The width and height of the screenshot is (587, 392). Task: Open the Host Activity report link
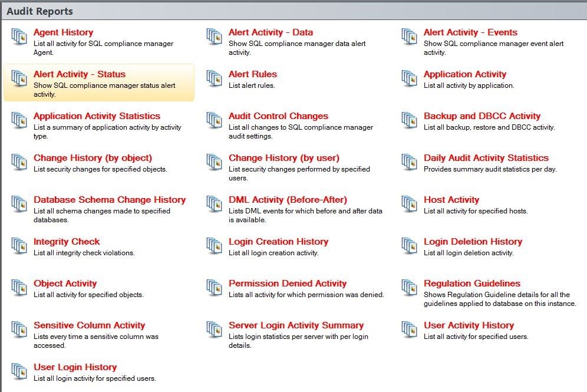(451, 200)
